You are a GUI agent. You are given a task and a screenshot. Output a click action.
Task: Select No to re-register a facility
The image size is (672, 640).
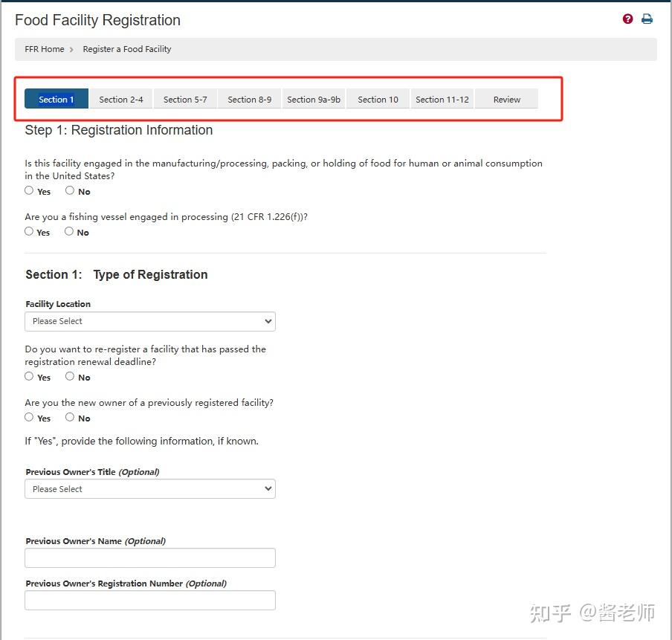[69, 376]
